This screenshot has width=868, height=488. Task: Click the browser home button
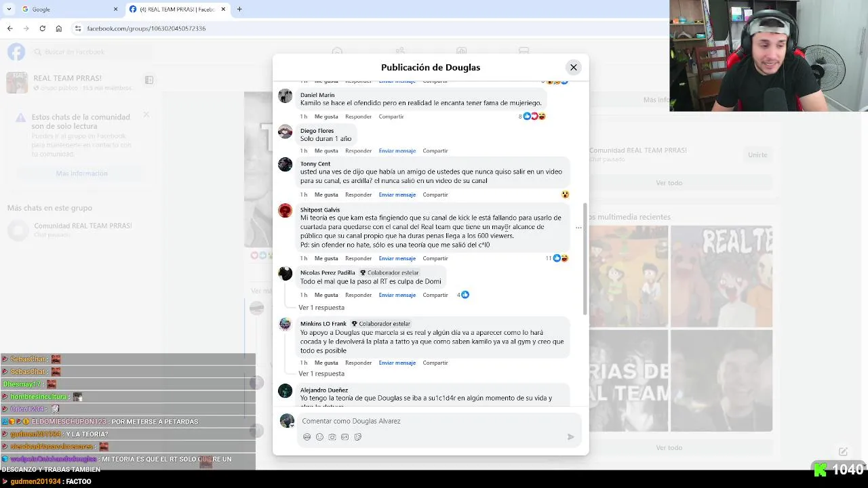[59, 28]
